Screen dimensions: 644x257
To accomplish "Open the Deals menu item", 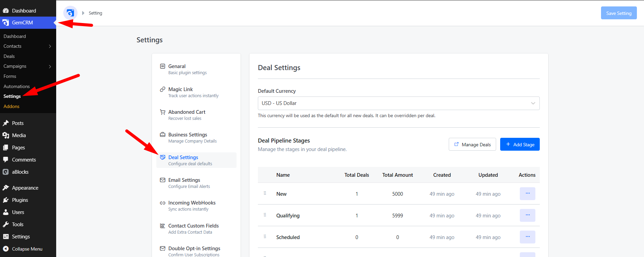I will pos(9,56).
